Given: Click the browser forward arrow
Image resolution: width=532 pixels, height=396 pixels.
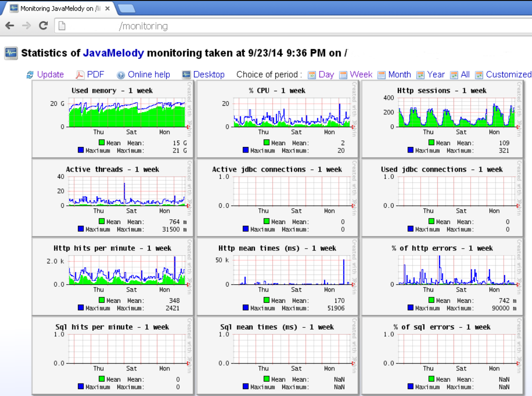Looking at the screenshot, I should click(26, 26).
